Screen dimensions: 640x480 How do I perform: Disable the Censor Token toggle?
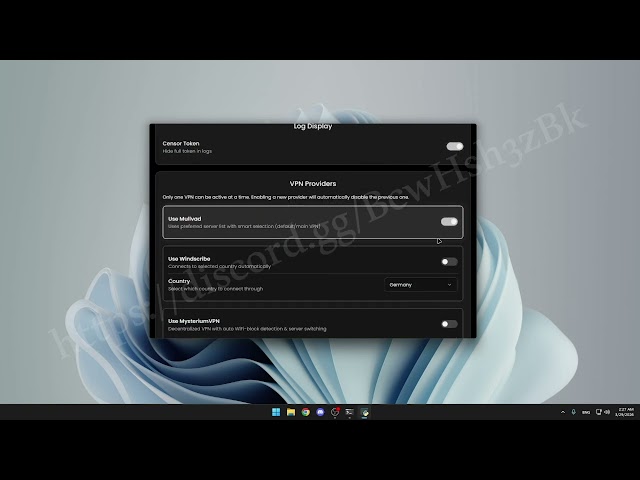click(454, 146)
